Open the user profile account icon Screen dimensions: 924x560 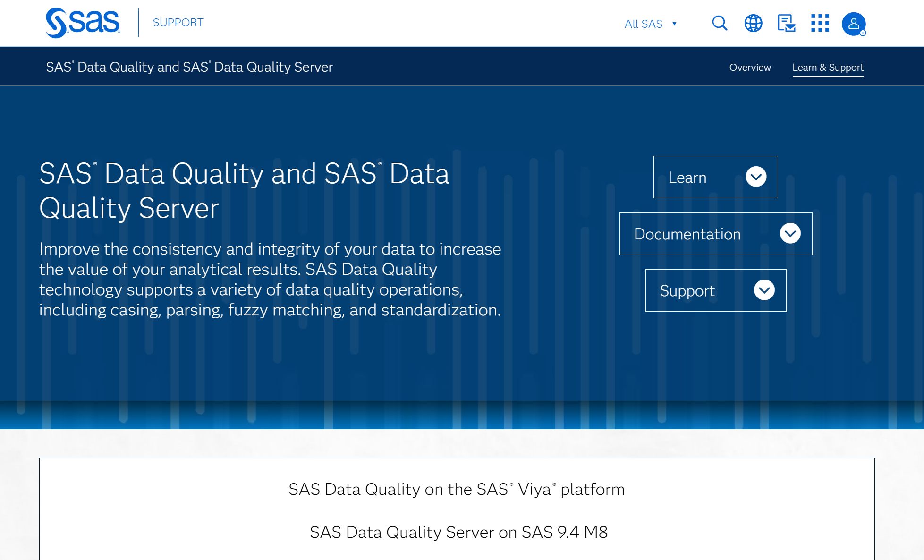(854, 24)
